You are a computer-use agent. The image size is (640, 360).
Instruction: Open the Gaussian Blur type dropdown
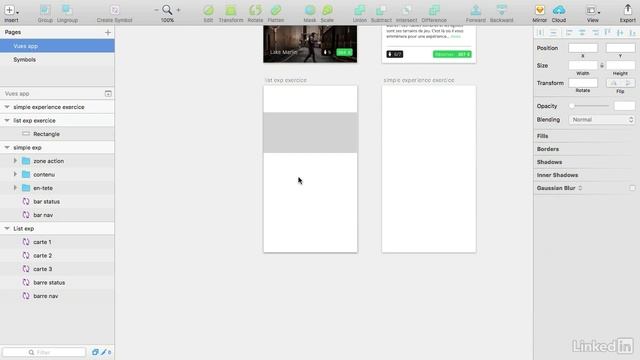(580, 188)
